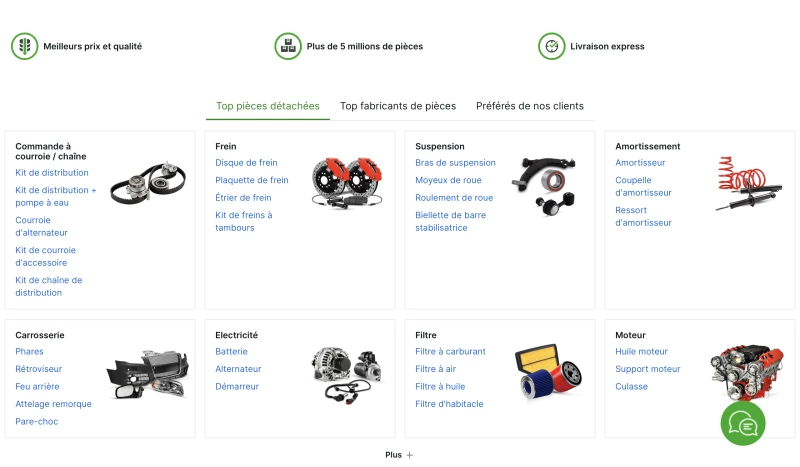Viewport: 800px width, 467px height.
Task: Switch to Top fabricants de pièces tab
Action: pos(398,106)
